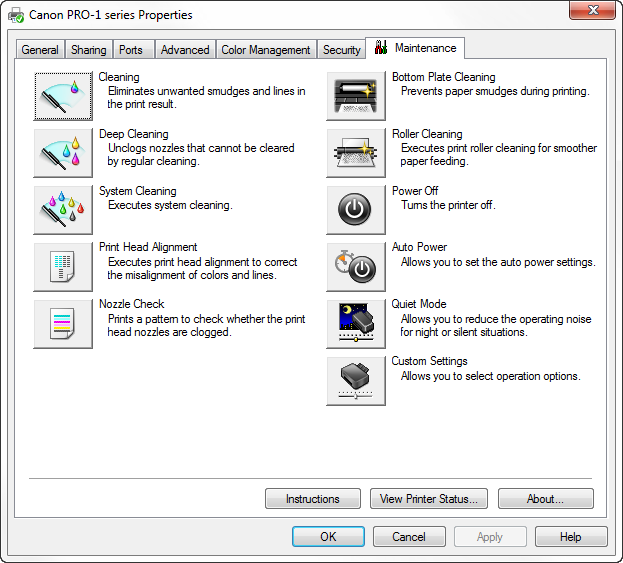The image size is (623, 563).
Task: Open Quiet Mode settings icon
Action: 356,324
